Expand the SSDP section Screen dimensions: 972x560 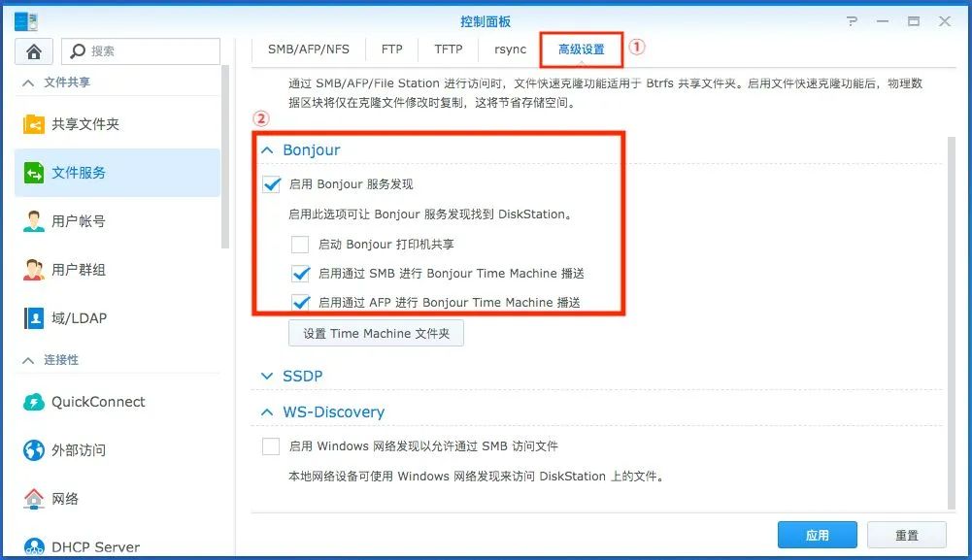pyautogui.click(x=267, y=376)
